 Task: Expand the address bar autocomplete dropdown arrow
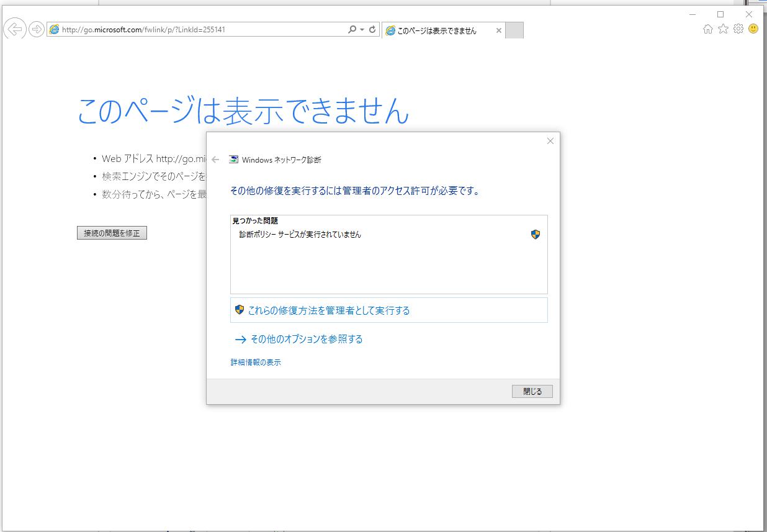[x=362, y=30]
